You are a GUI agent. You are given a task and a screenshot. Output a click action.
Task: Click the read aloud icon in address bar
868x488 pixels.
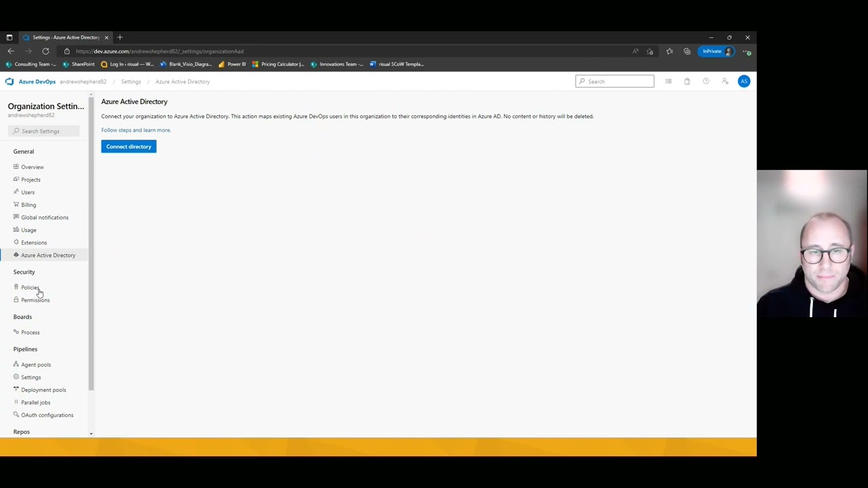[x=635, y=52]
